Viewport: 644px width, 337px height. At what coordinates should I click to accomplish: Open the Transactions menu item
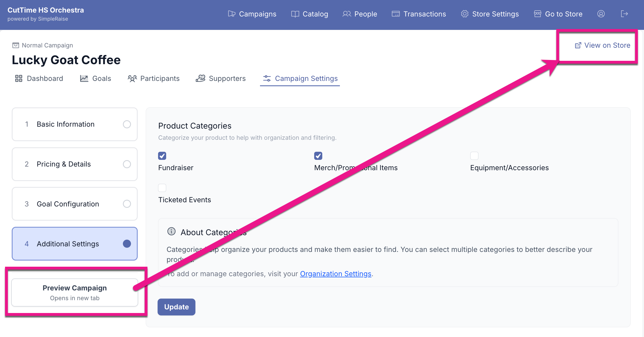pos(419,14)
